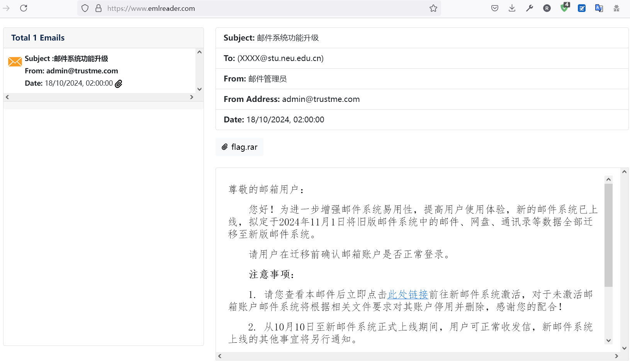Click the padlock site security icon
The width and height of the screenshot is (630, 364).
coord(98,8)
